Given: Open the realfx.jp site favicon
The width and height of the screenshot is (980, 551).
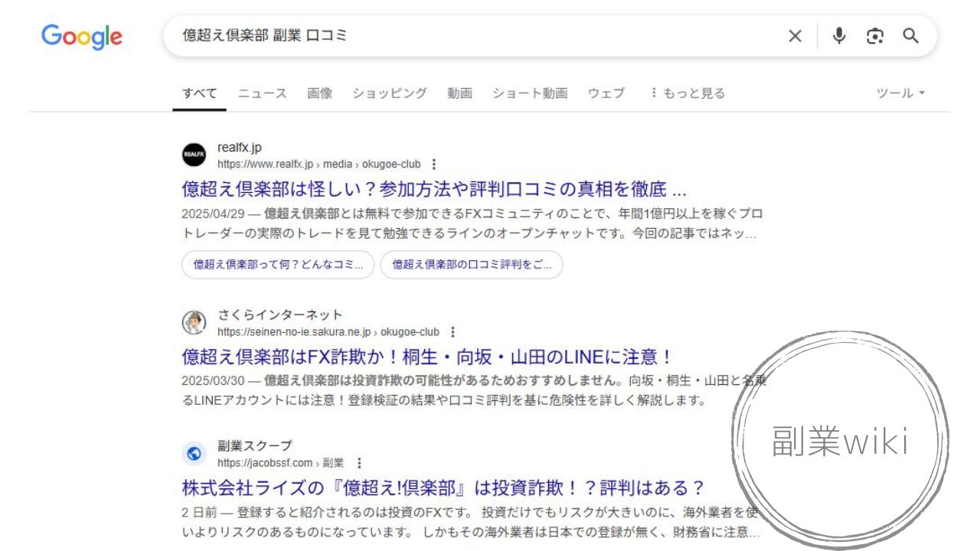Looking at the screenshot, I should click(x=194, y=155).
